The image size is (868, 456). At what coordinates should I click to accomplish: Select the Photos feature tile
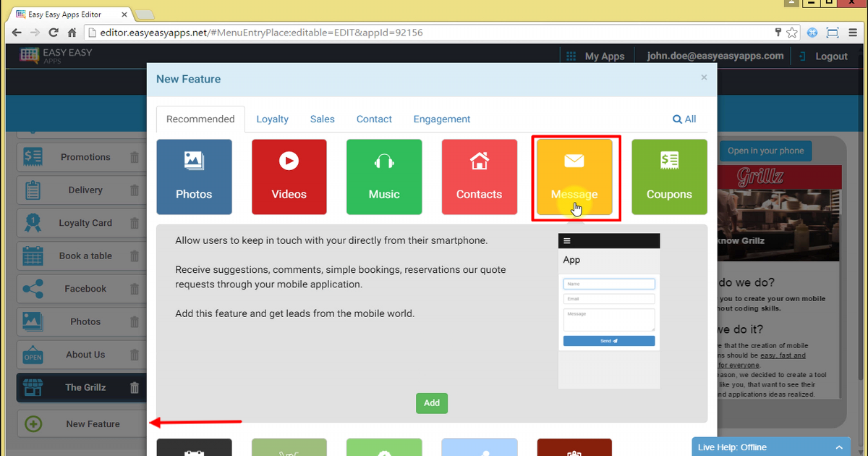(194, 177)
